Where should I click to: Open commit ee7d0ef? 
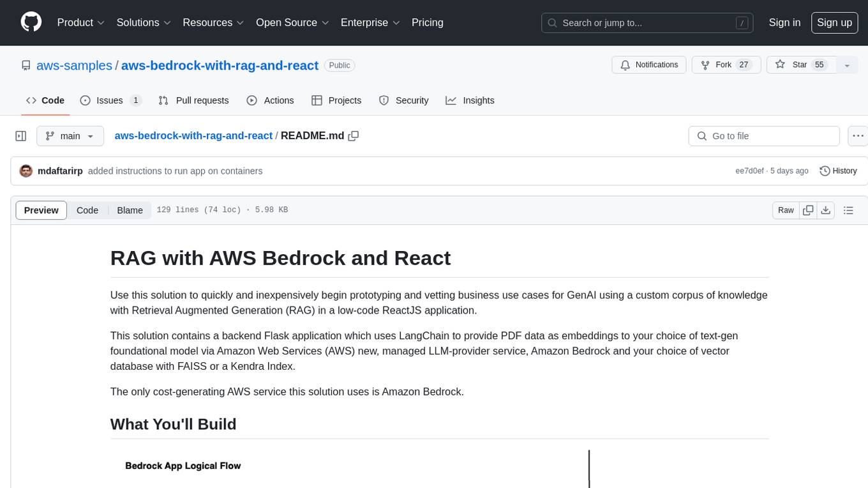(x=749, y=171)
